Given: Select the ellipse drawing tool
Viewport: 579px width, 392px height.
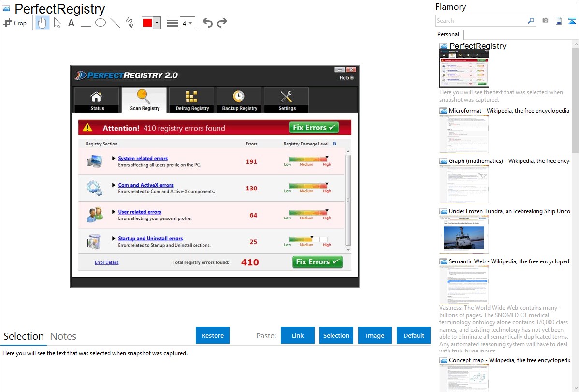Looking at the screenshot, I should [101, 23].
